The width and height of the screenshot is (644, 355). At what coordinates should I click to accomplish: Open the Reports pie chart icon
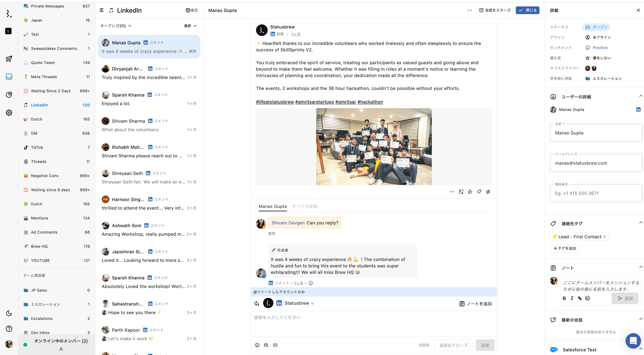(x=9, y=94)
